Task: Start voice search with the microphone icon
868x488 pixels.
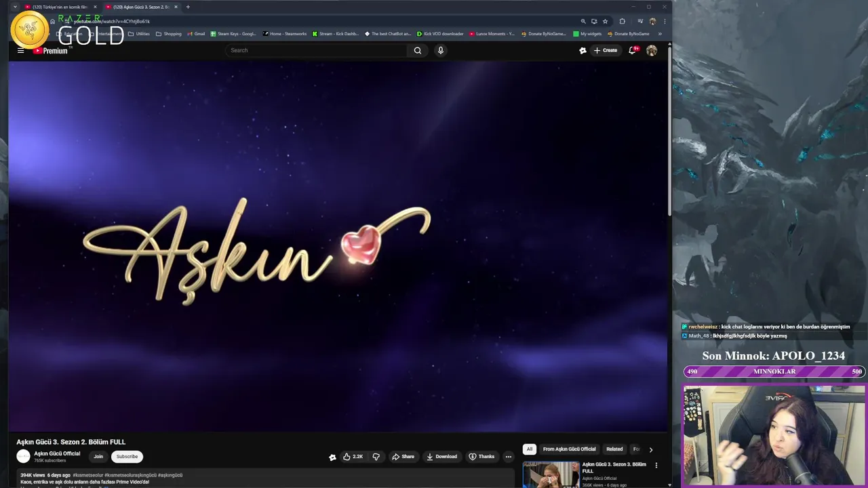Action: (440, 50)
